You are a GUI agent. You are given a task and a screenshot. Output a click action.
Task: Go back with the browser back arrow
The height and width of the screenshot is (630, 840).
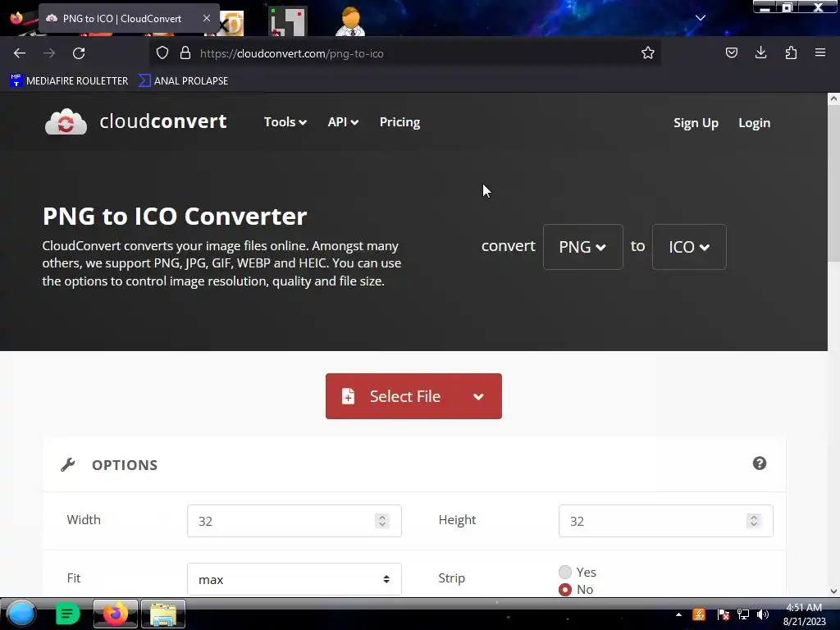(x=20, y=53)
